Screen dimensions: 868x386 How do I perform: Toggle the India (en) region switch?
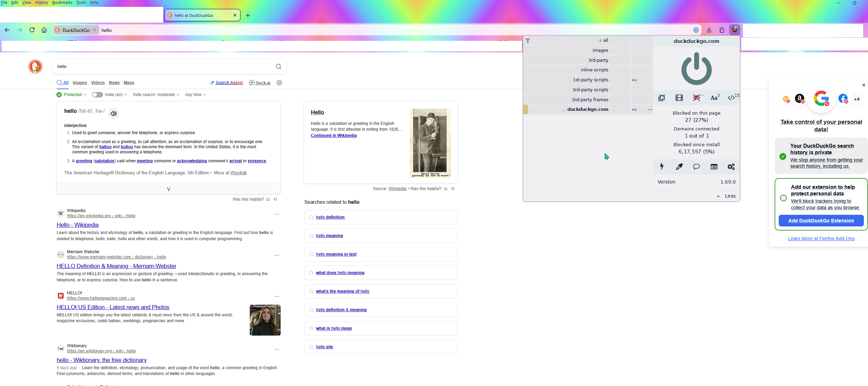(x=97, y=95)
